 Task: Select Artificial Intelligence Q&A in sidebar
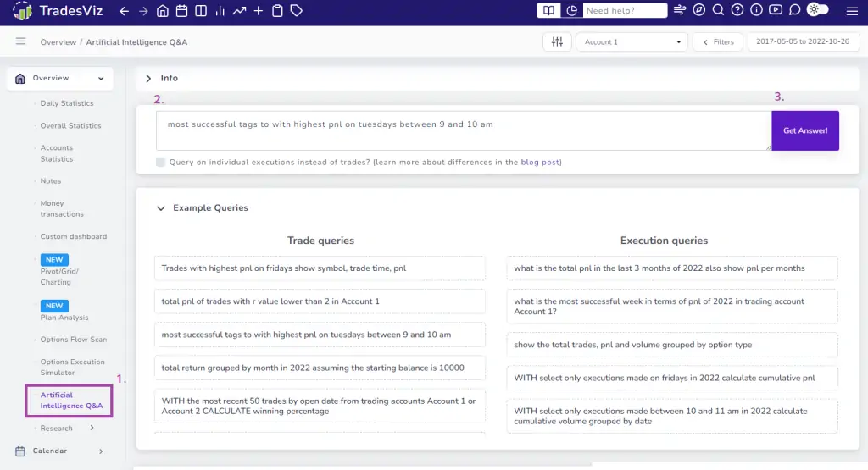click(70, 401)
